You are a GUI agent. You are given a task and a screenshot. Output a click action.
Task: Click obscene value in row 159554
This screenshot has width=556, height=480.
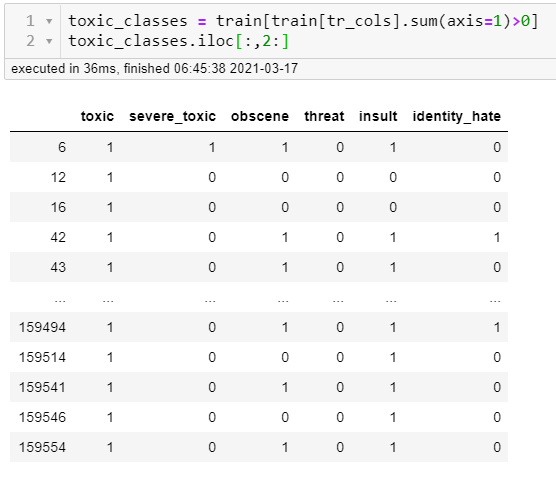[x=285, y=447]
